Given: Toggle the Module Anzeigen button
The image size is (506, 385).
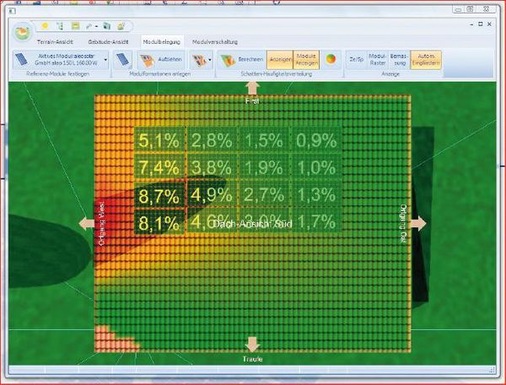Looking at the screenshot, I should 306,60.
